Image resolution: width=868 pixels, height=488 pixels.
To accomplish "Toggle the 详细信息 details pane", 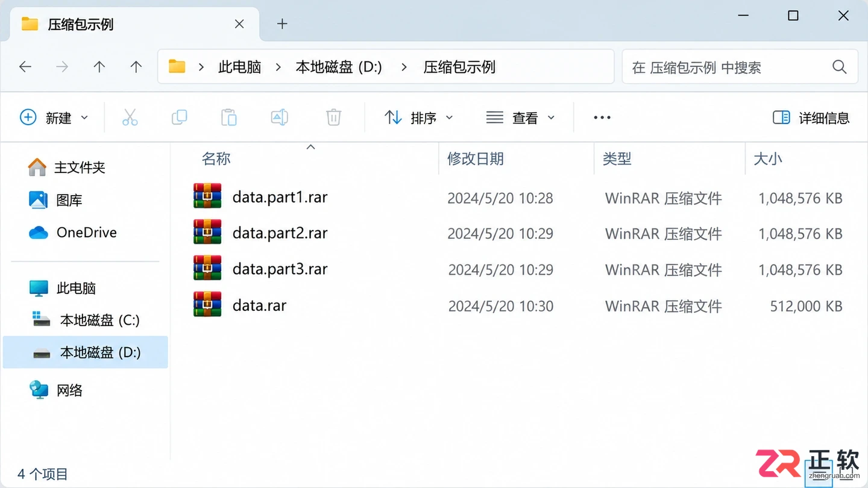I will (x=811, y=117).
